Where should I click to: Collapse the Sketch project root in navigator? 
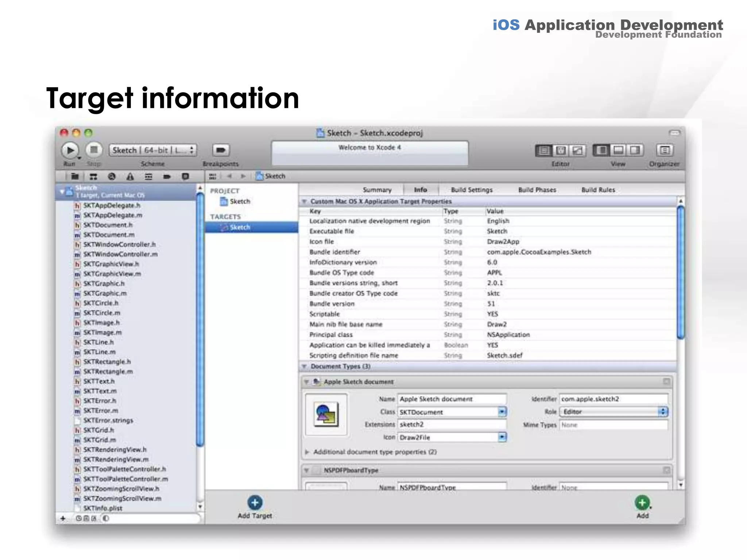(62, 191)
